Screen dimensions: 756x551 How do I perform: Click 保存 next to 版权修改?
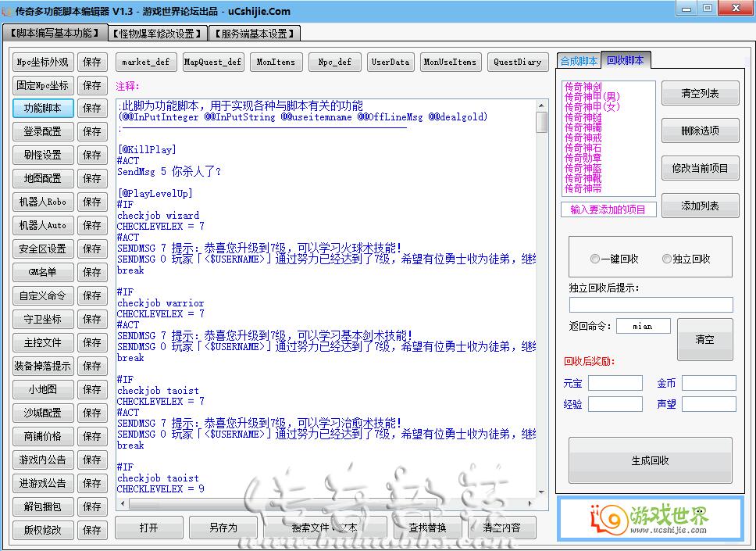click(92, 530)
